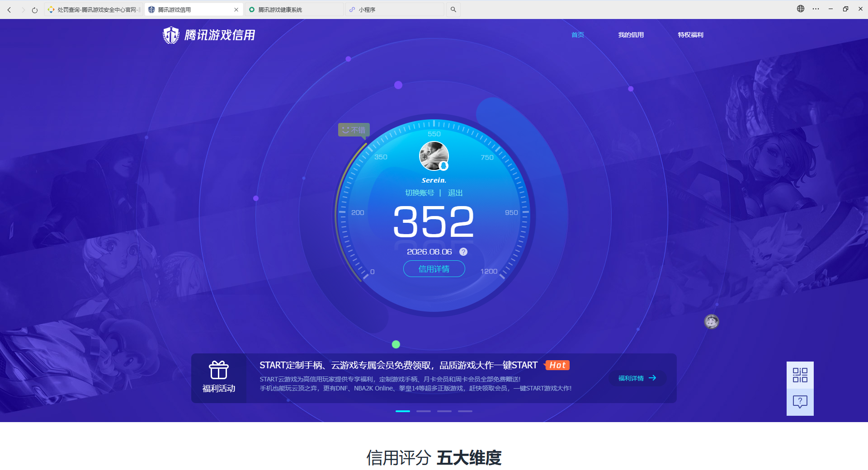The width and height of the screenshot is (868, 470).
Task: Open 福利详情 arrow button
Action: (637, 378)
